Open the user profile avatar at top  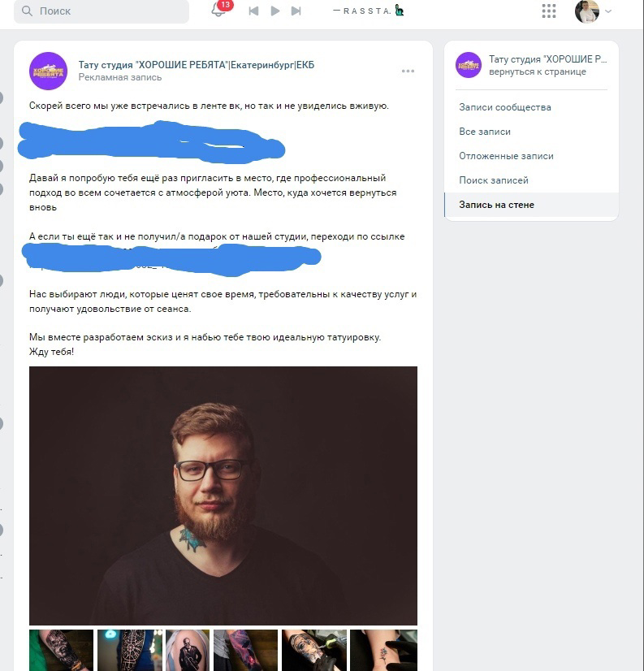tap(586, 11)
